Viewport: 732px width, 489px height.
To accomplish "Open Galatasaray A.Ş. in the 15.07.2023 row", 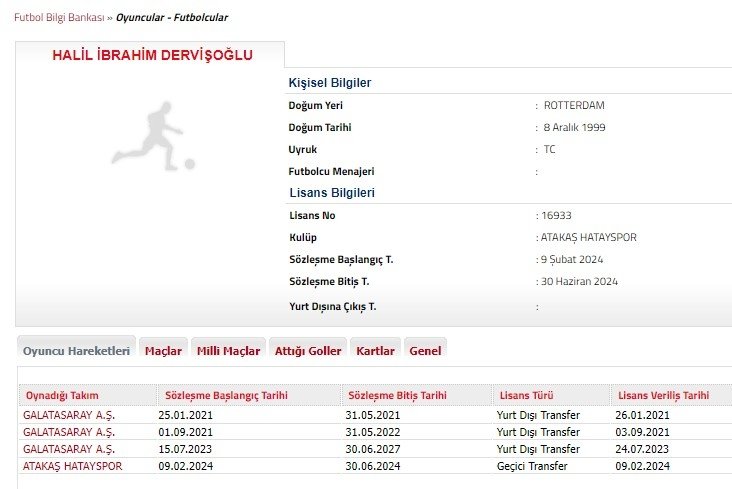I will [x=69, y=449].
